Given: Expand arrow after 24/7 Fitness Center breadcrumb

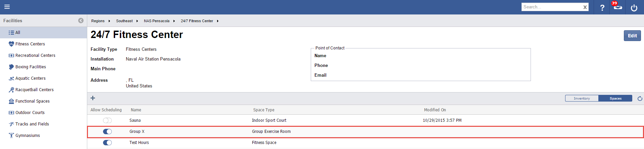Looking at the screenshot, I should [218, 21].
